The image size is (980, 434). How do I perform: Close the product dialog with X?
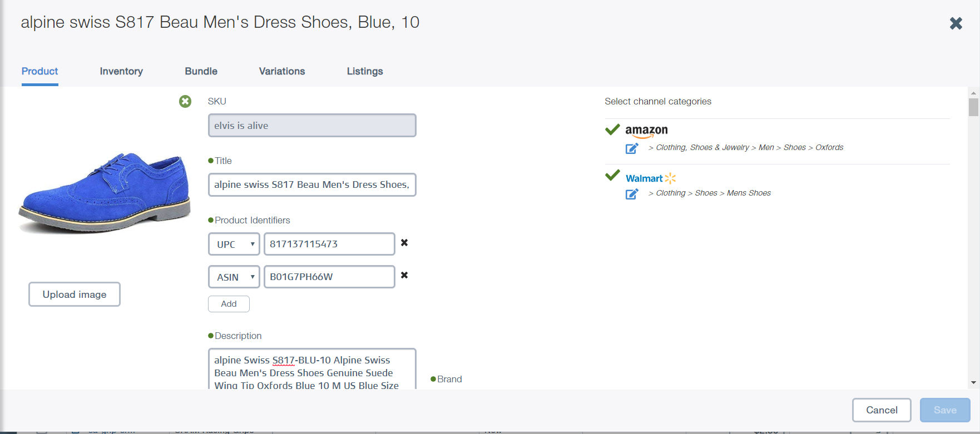pyautogui.click(x=956, y=23)
